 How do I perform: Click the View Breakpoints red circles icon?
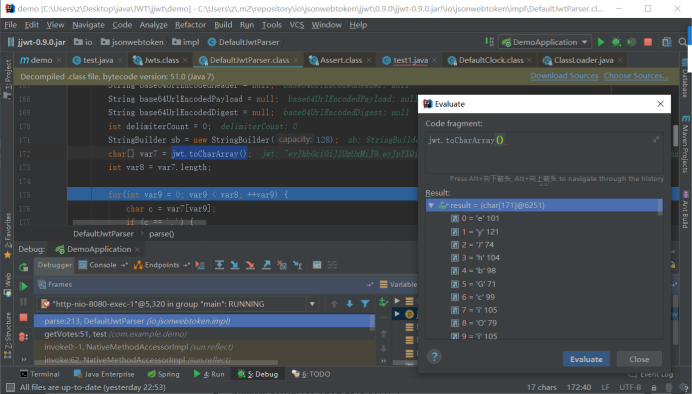(x=24, y=337)
